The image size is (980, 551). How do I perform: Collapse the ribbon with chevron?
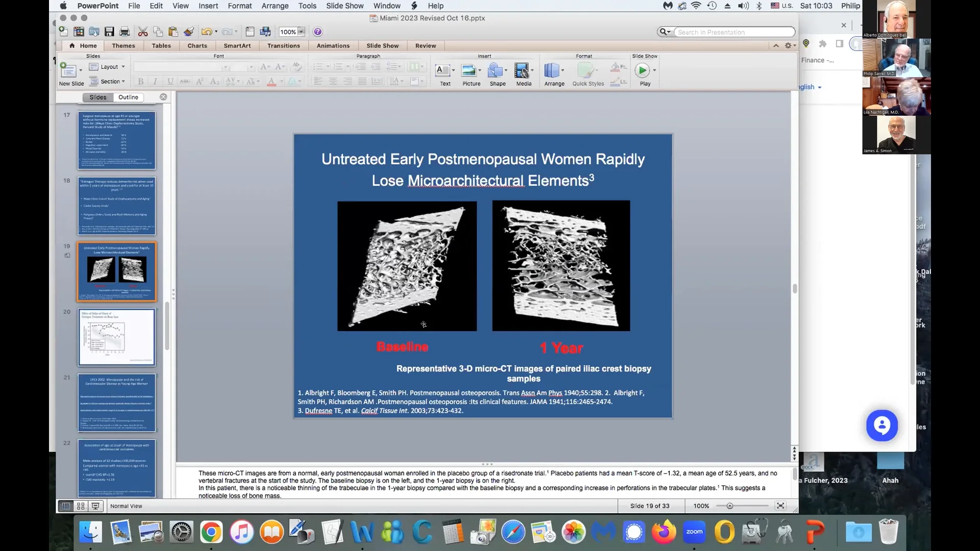(776, 45)
